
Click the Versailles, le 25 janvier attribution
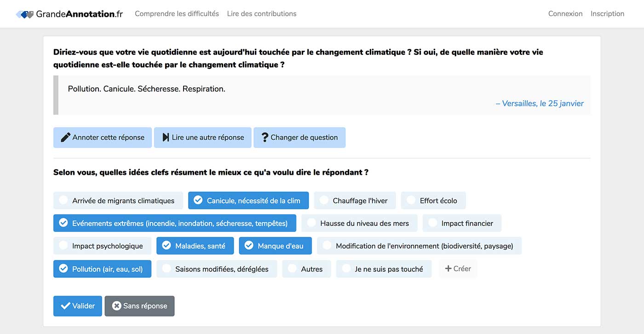coord(540,104)
